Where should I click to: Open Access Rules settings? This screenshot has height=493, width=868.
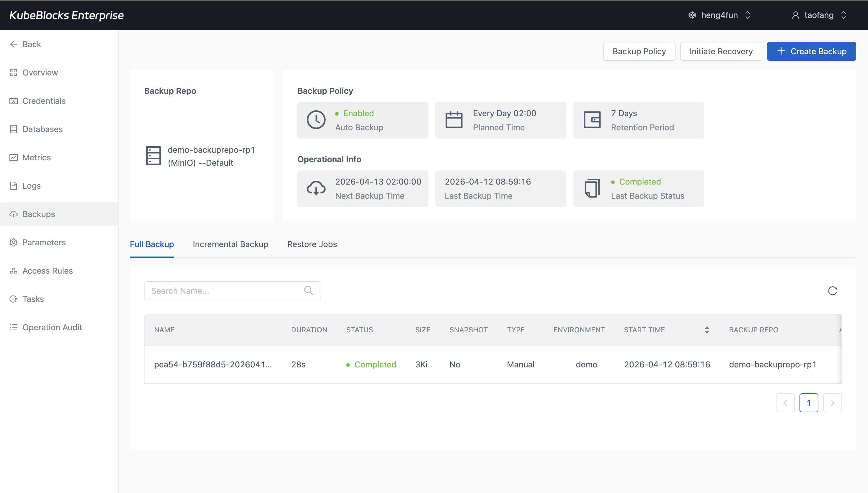coord(48,271)
